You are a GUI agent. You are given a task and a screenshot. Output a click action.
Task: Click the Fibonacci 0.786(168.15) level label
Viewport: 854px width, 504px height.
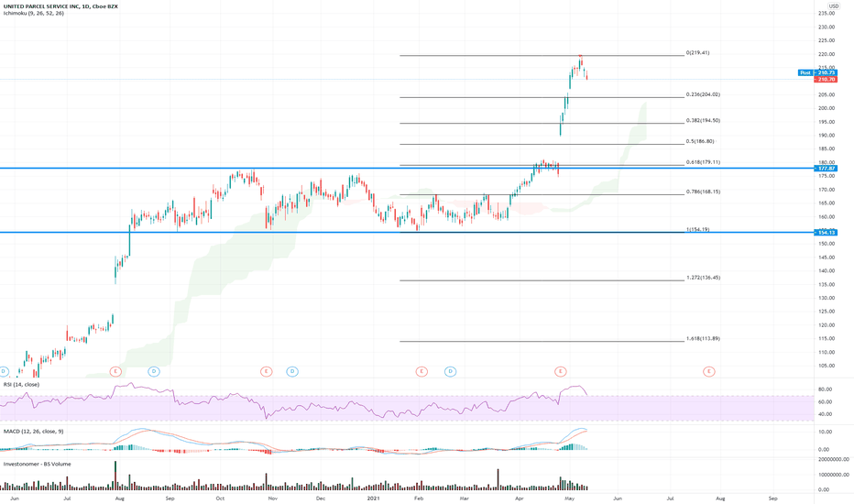703,192
